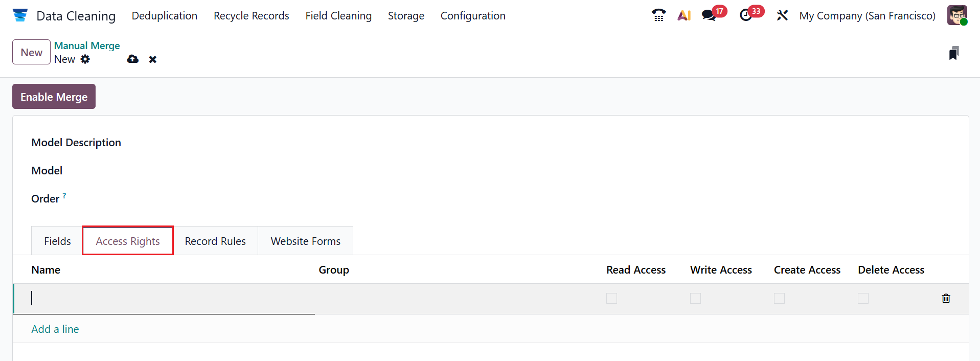The height and width of the screenshot is (361, 980).
Task: Open the activities clock icon
Action: pyautogui.click(x=746, y=15)
